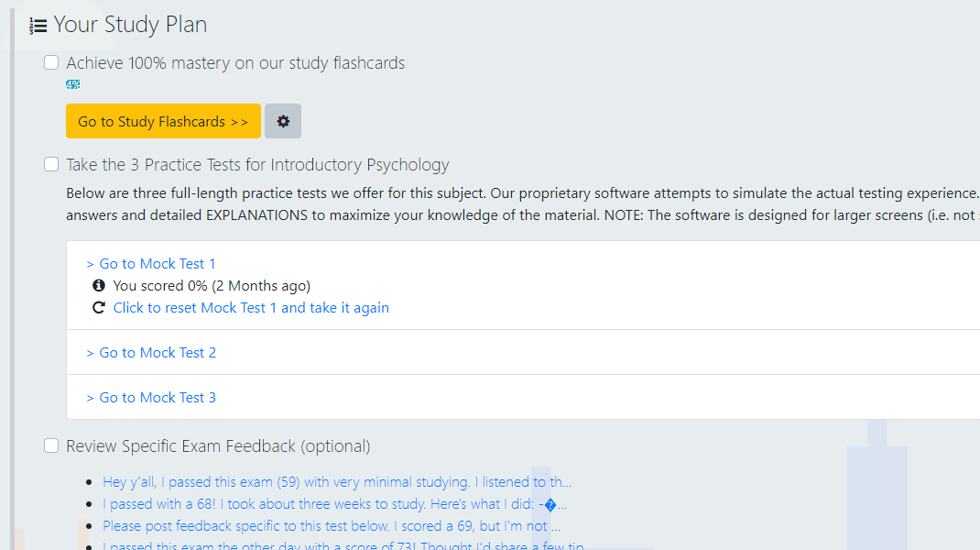The image size is (980, 550).
Task: View the 'score of 73' feedback post
Action: point(343,546)
